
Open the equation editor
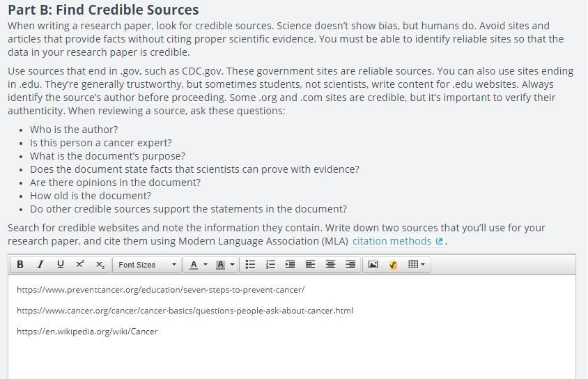click(x=393, y=265)
